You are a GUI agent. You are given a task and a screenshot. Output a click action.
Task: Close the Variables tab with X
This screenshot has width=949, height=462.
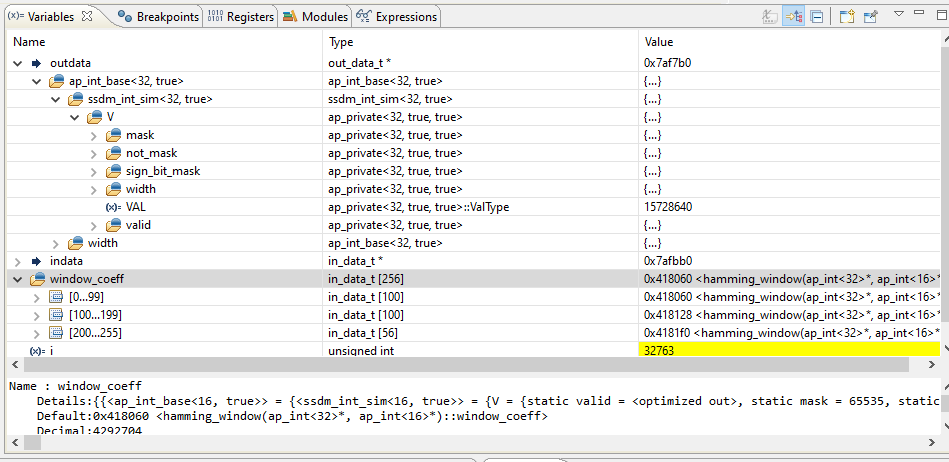(x=87, y=17)
